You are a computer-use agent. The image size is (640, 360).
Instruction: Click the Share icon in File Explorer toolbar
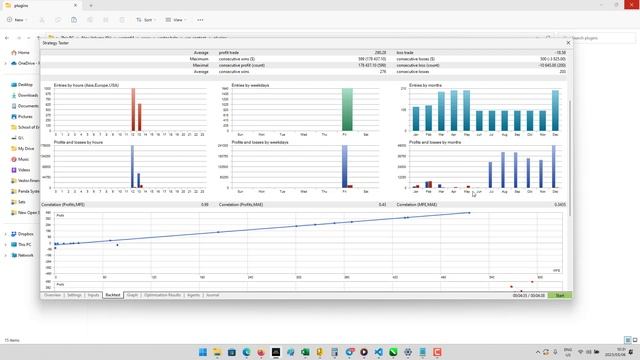(x=106, y=20)
